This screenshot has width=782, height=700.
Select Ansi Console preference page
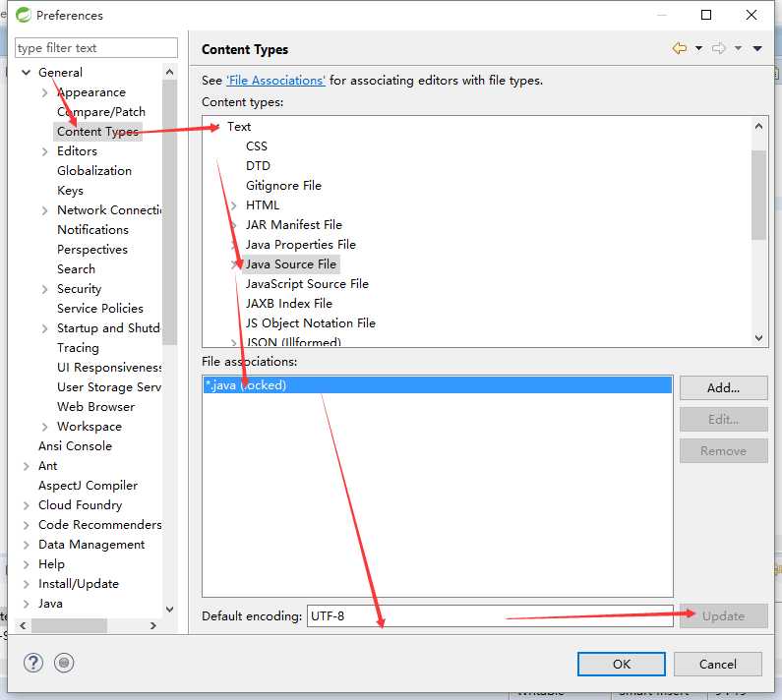(75, 446)
